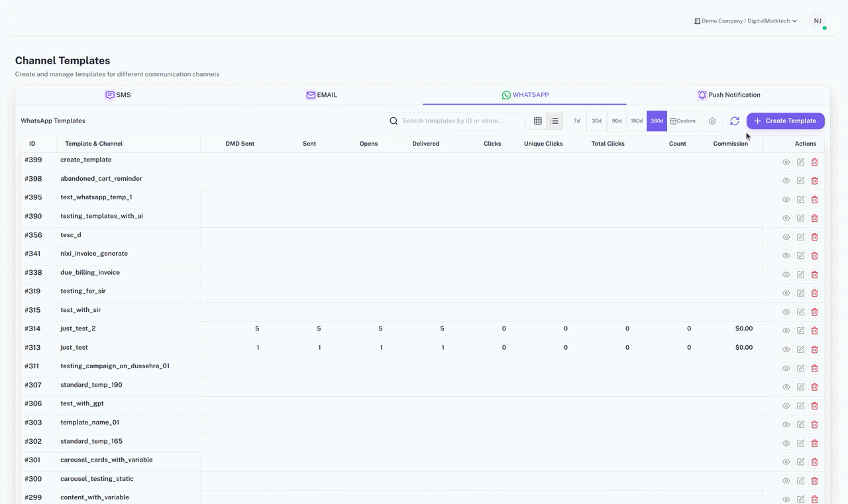
Task: Edit due_billing_invoice template
Action: [x=800, y=274]
